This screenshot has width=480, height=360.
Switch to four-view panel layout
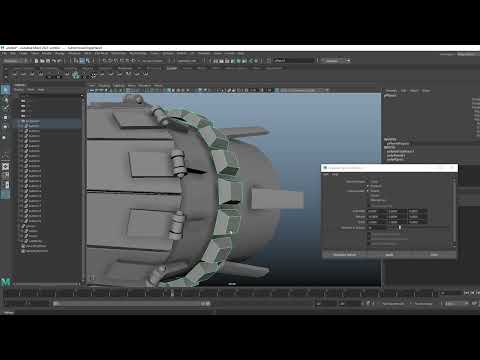click(5, 176)
